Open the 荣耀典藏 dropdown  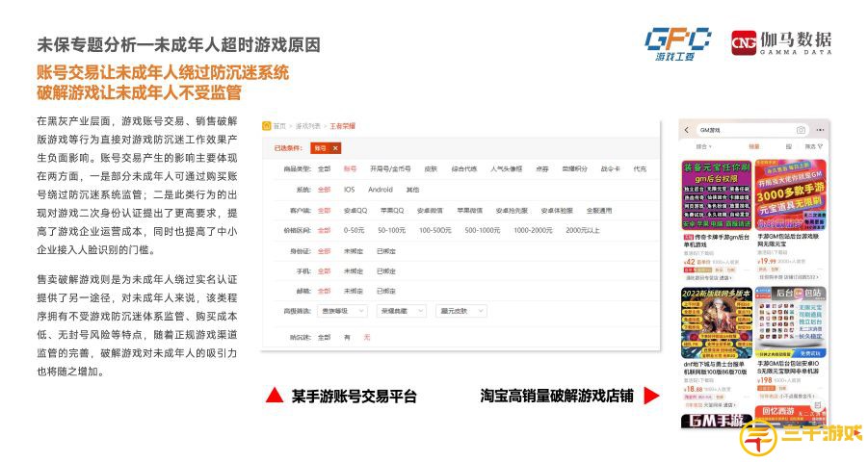pyautogui.click(x=402, y=311)
